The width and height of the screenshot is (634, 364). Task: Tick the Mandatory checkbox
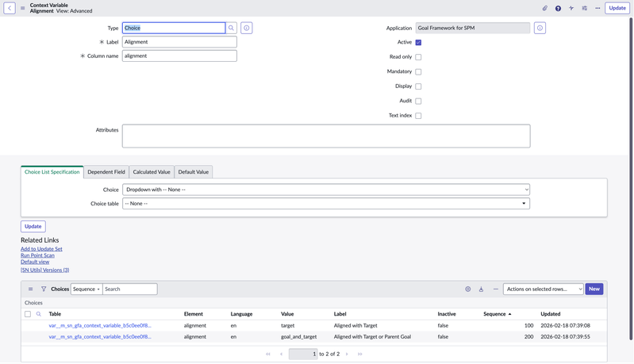point(418,71)
